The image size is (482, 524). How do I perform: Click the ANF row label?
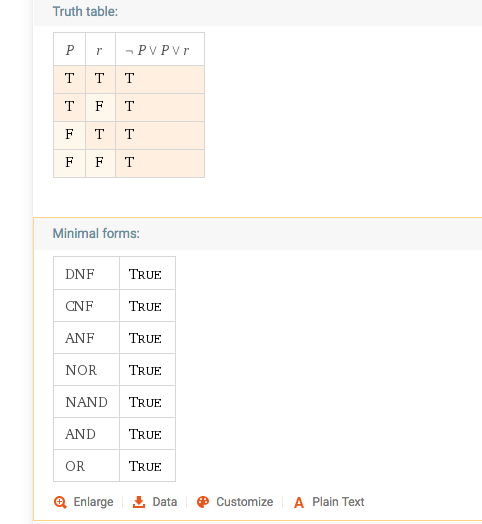(x=80, y=338)
